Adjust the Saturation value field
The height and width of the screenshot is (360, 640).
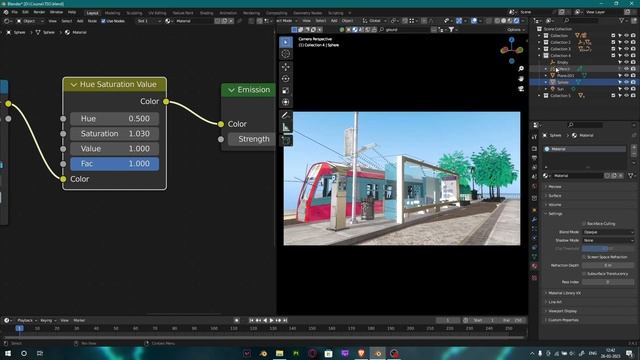[x=114, y=134]
